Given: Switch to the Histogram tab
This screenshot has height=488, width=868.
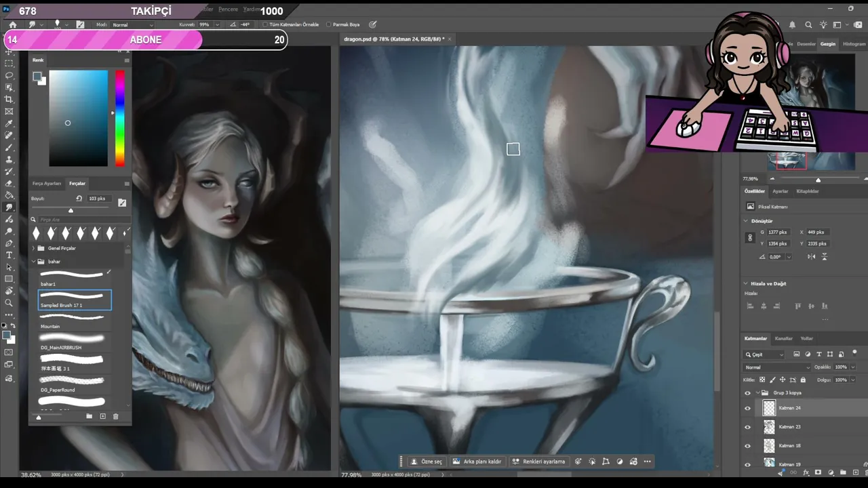Looking at the screenshot, I should click(854, 44).
